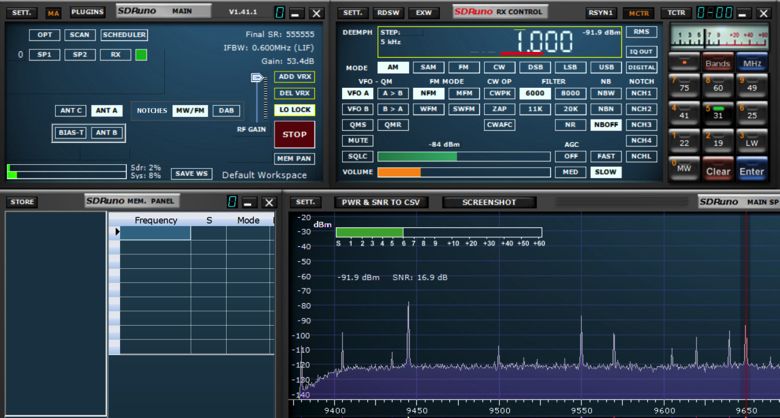Viewport: 780px width, 418px height.
Task: Click the IQ OUT button
Action: click(641, 52)
